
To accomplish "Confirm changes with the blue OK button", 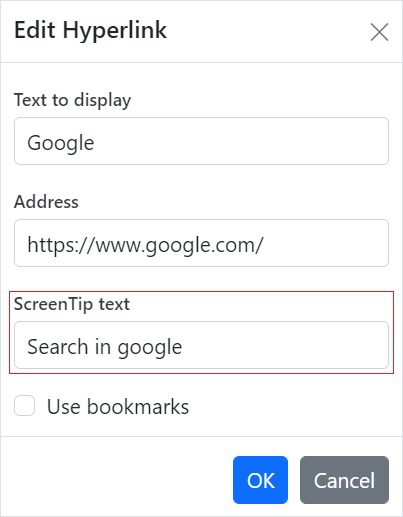I will click(260, 480).
